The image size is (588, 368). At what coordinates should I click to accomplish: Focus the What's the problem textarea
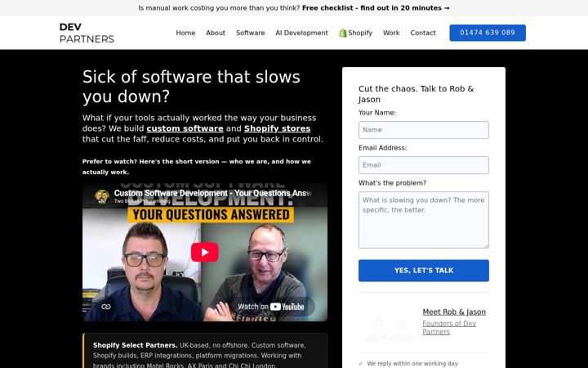click(424, 220)
